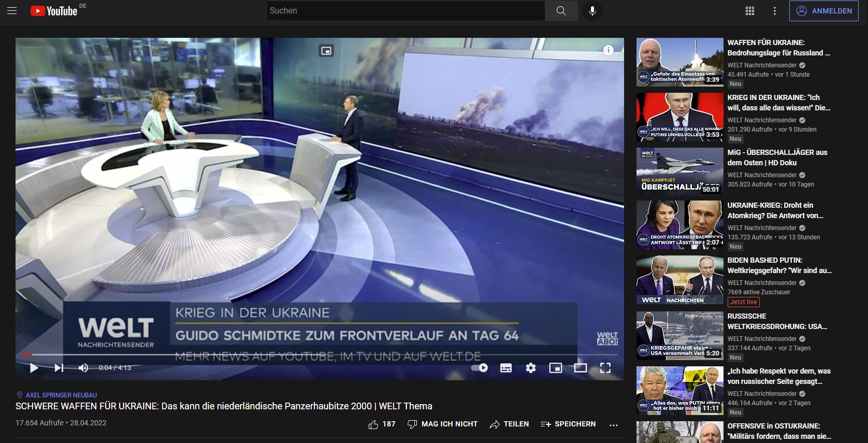Share the video via TEILEN
Screen dimensions: 868x443
coord(510,424)
